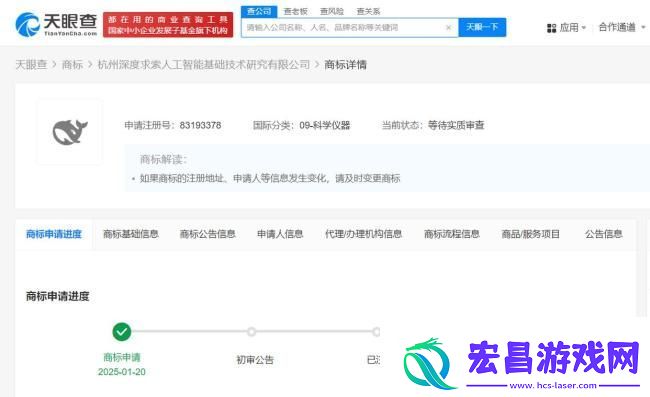Switch to the 查风险 search tab

pyautogui.click(x=332, y=11)
